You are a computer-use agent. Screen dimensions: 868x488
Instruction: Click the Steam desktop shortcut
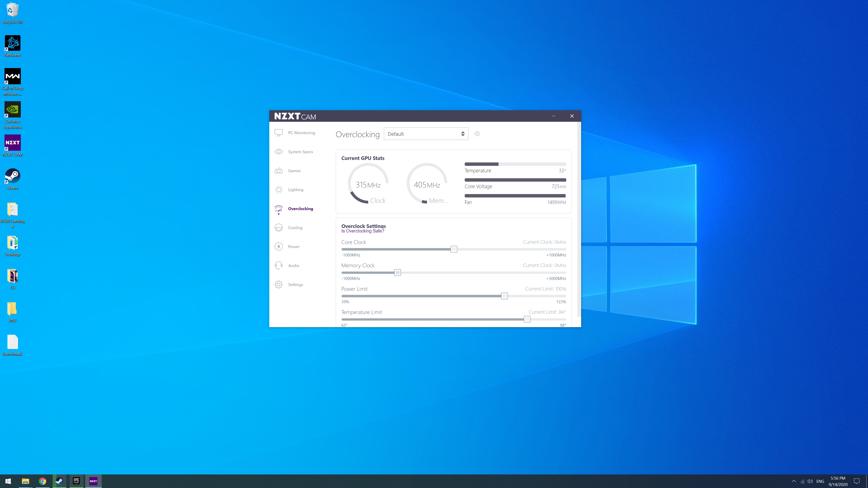click(12, 179)
